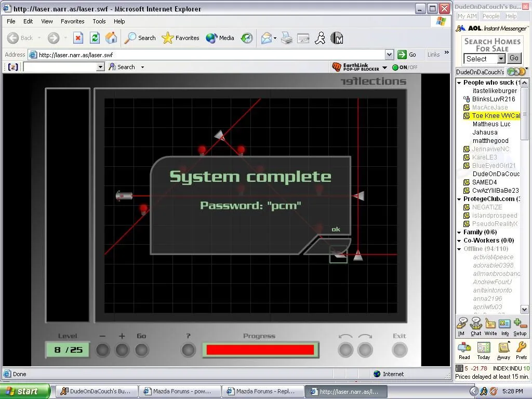Screen dimensions: 532x399
Task: Click the Windows Start button
Action: pyautogui.click(x=25, y=391)
